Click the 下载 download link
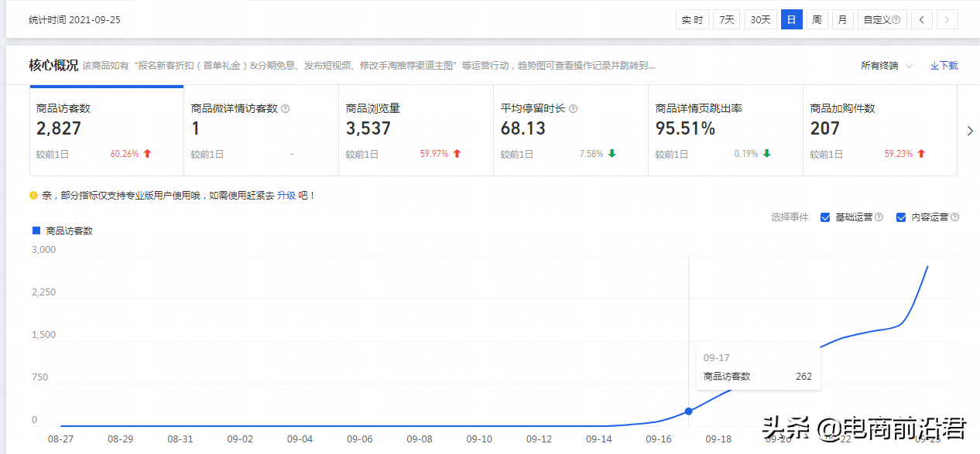 tap(944, 66)
